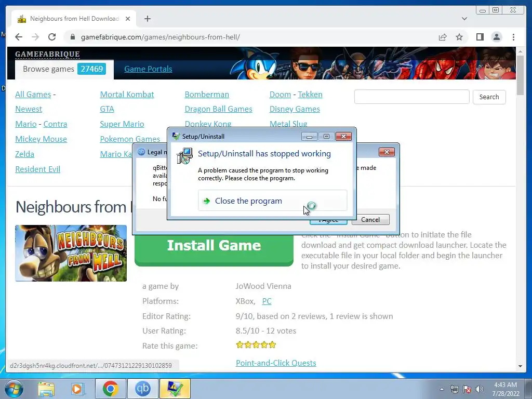Go to Contra games link
The image size is (532, 399).
[55, 124]
